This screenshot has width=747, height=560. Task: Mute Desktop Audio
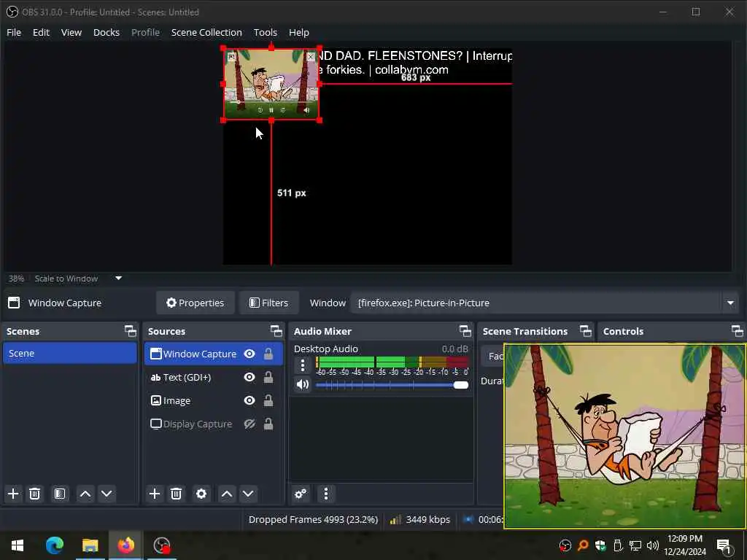[303, 384]
